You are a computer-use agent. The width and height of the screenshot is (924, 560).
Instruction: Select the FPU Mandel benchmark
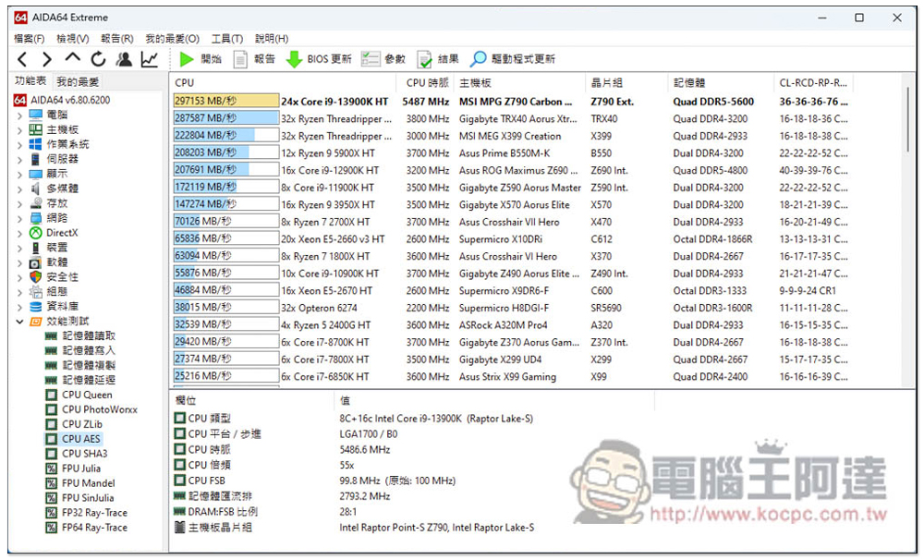(80, 483)
